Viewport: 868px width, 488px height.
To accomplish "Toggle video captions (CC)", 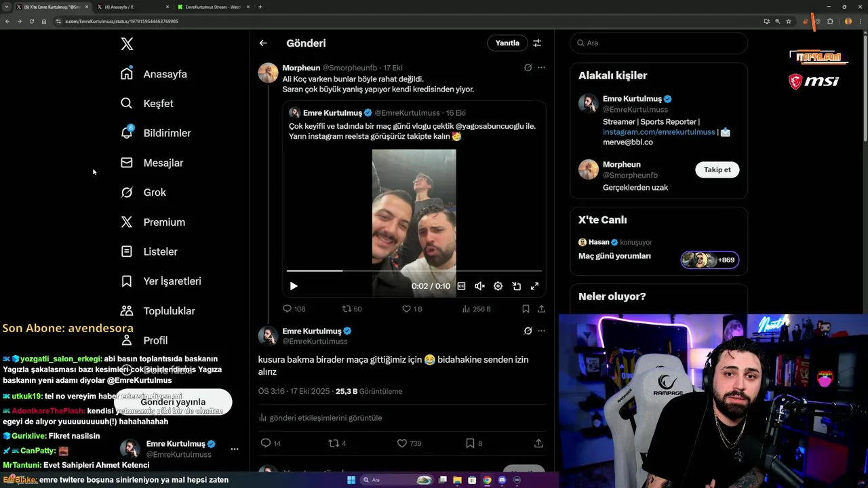I will (461, 286).
